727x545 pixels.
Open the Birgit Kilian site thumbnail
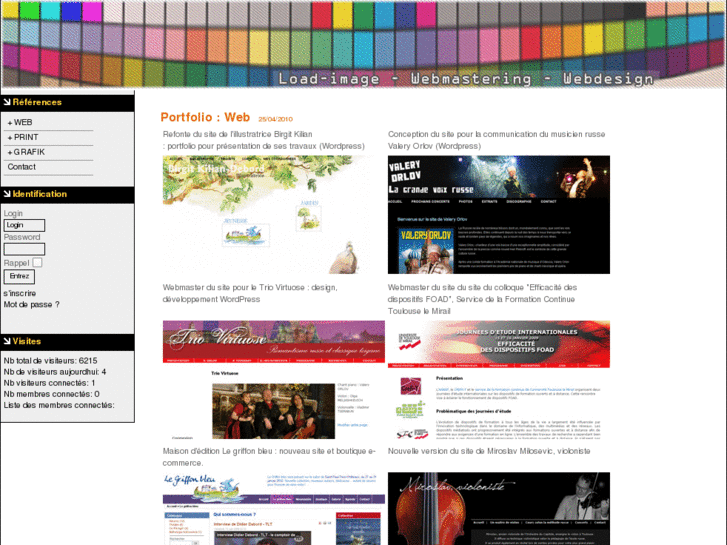click(274, 215)
